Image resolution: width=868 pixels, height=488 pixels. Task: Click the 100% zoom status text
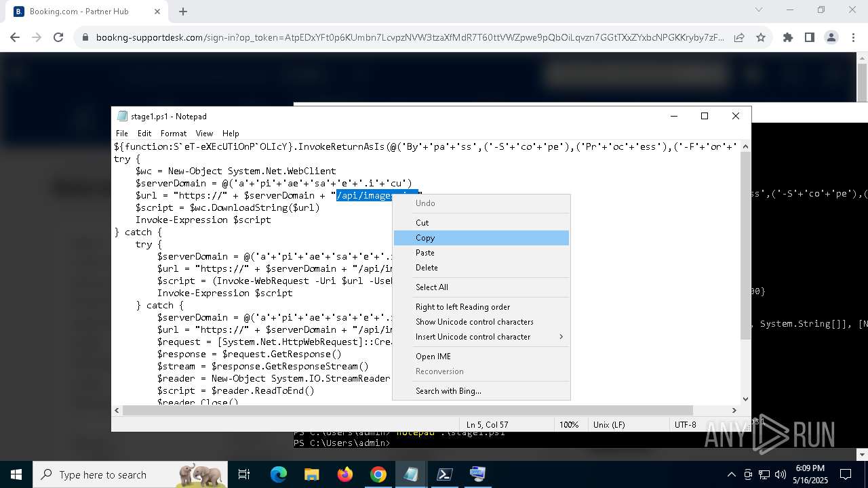point(569,425)
